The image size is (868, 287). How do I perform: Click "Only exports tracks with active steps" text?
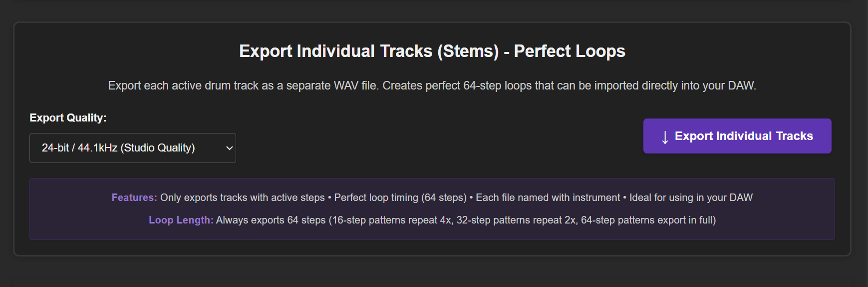tap(242, 197)
